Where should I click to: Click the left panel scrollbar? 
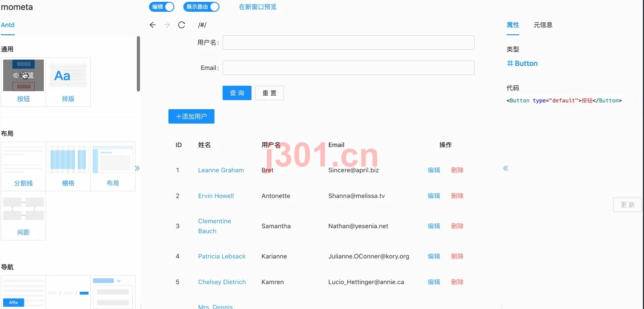pyautogui.click(x=138, y=64)
